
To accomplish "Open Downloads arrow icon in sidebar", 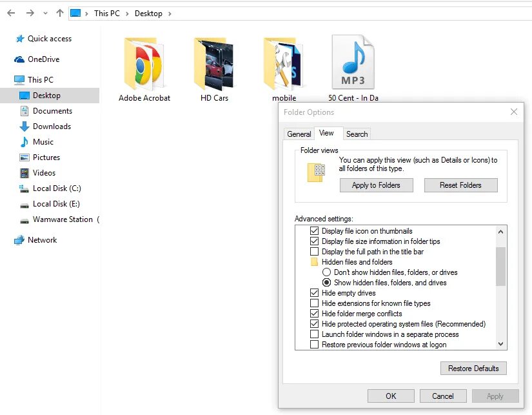I will click(x=25, y=127).
